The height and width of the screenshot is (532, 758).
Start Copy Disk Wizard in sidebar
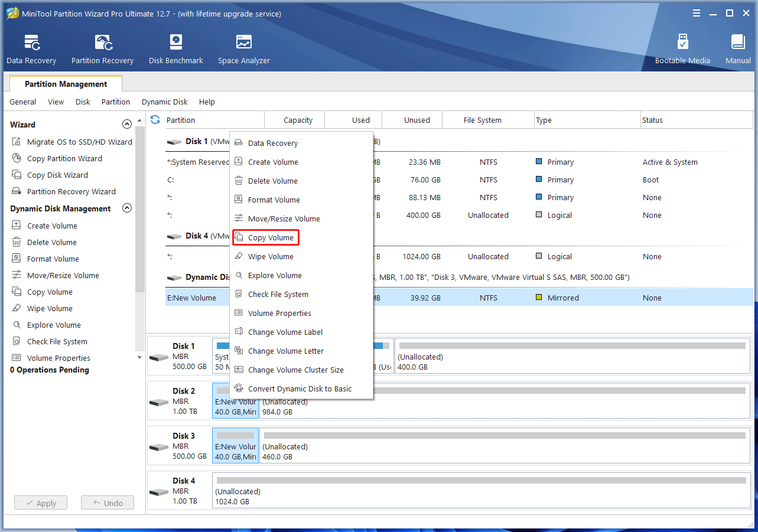[50, 175]
